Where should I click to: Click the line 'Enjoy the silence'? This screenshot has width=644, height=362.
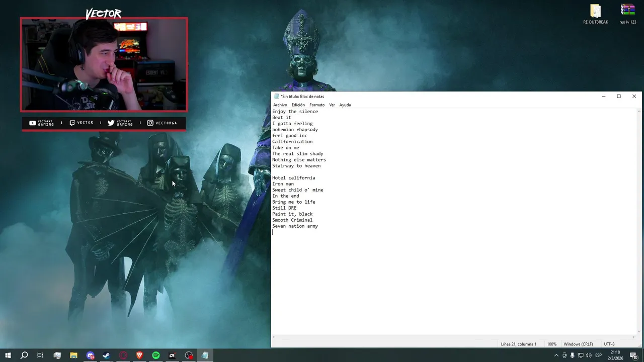point(295,112)
